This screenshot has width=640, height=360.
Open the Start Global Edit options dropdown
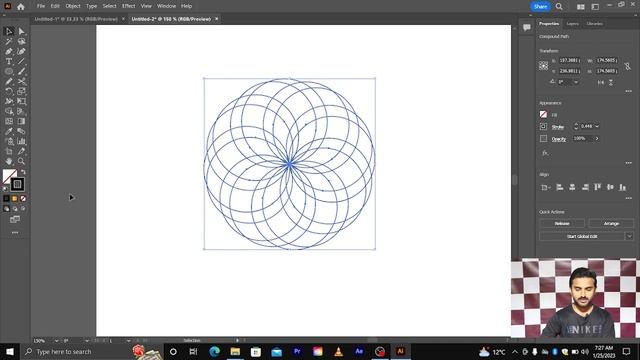coord(629,236)
